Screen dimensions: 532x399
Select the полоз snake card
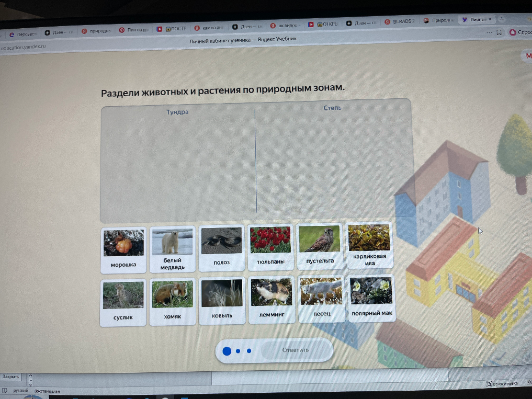point(221,248)
